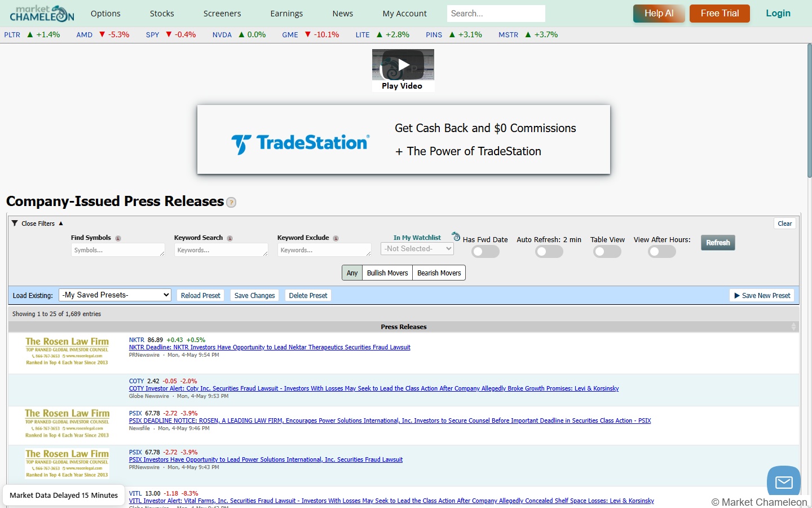Open the NKTR Deadline press release headline
Viewport: 812px width, 508px height.
click(270, 348)
